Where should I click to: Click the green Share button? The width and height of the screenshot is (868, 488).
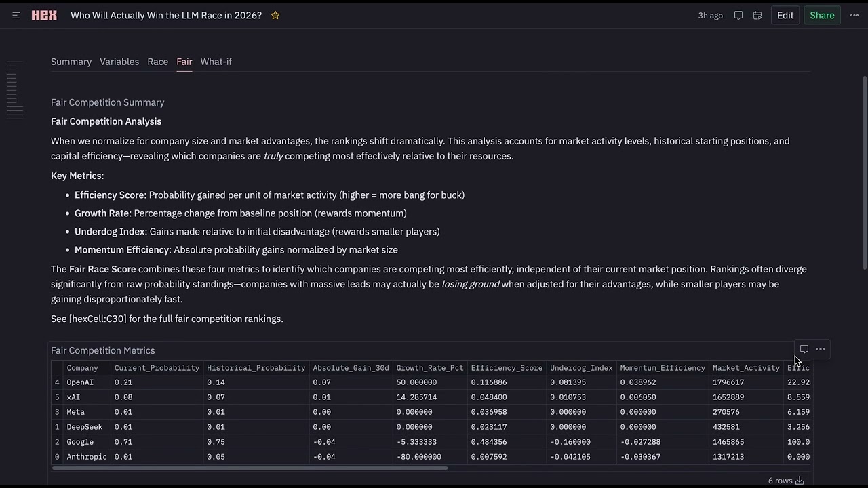point(822,15)
